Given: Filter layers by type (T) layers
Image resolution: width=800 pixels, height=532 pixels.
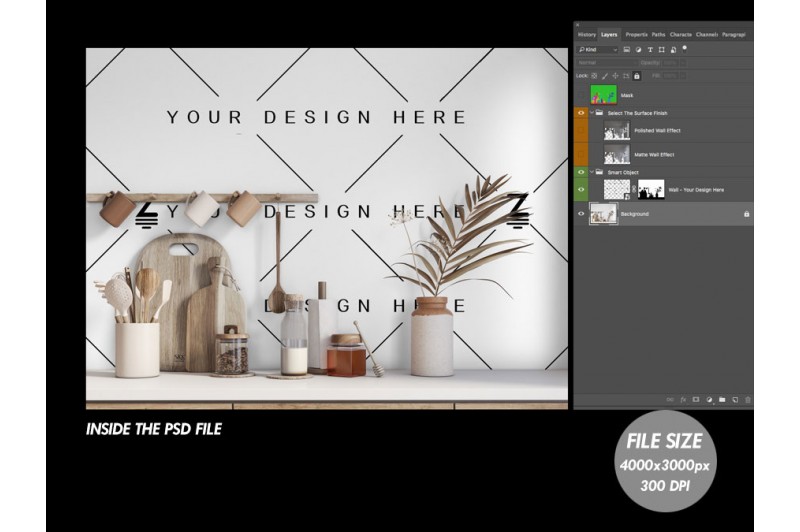Looking at the screenshot, I should [x=650, y=49].
